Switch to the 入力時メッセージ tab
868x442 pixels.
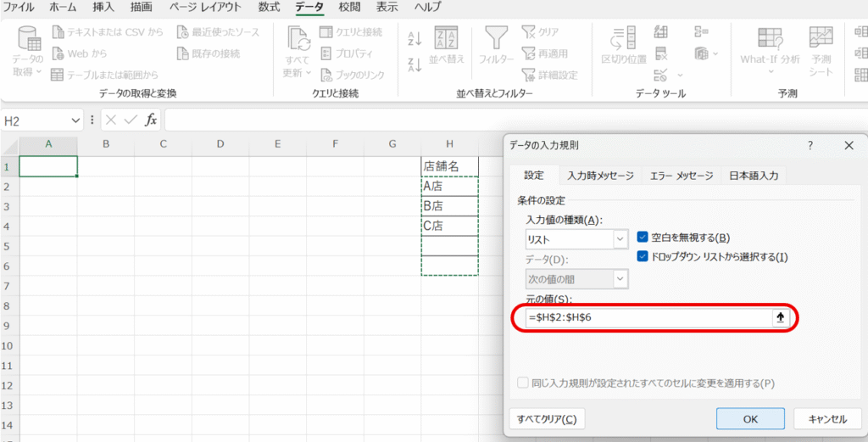pyautogui.click(x=600, y=176)
